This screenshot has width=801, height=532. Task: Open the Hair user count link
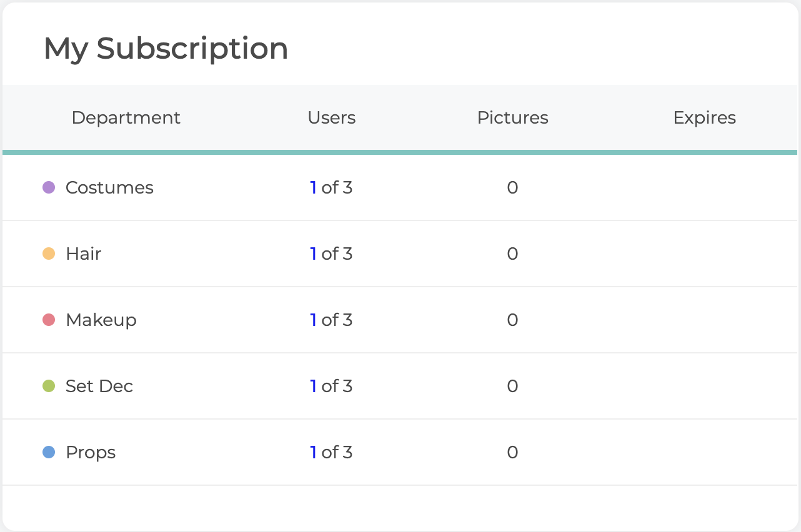point(313,254)
